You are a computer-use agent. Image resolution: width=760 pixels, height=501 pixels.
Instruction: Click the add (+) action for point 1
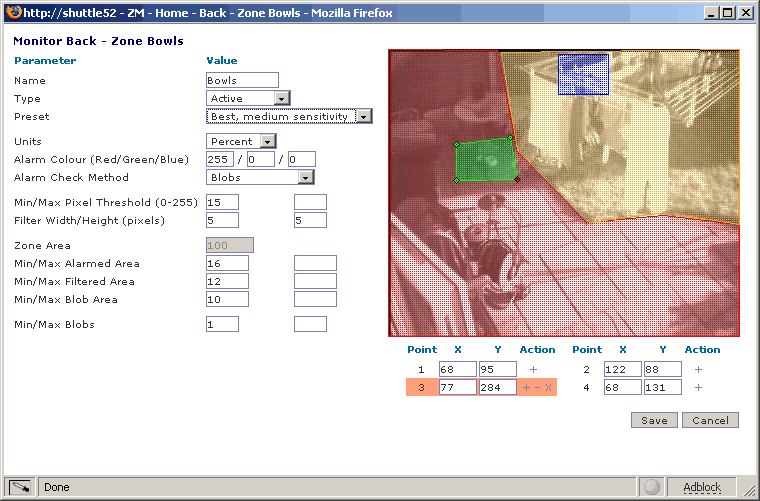coord(533,369)
